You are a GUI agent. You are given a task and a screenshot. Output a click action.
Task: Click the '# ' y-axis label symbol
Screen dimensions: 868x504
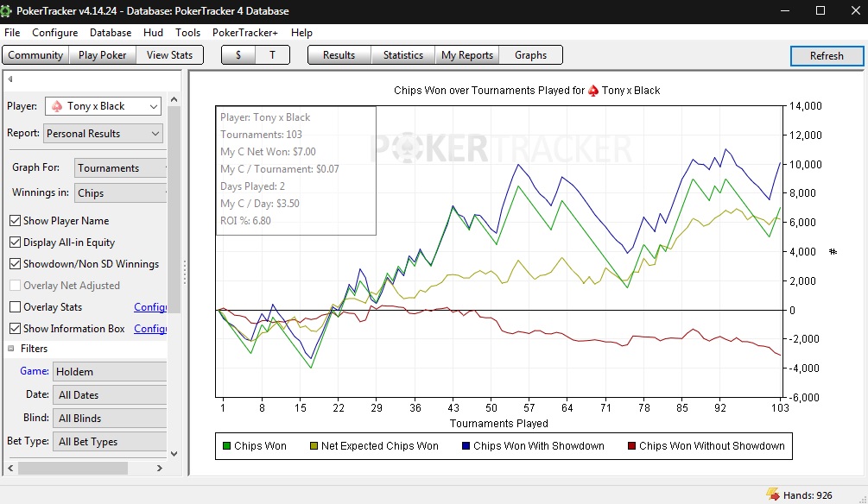pyautogui.click(x=833, y=252)
